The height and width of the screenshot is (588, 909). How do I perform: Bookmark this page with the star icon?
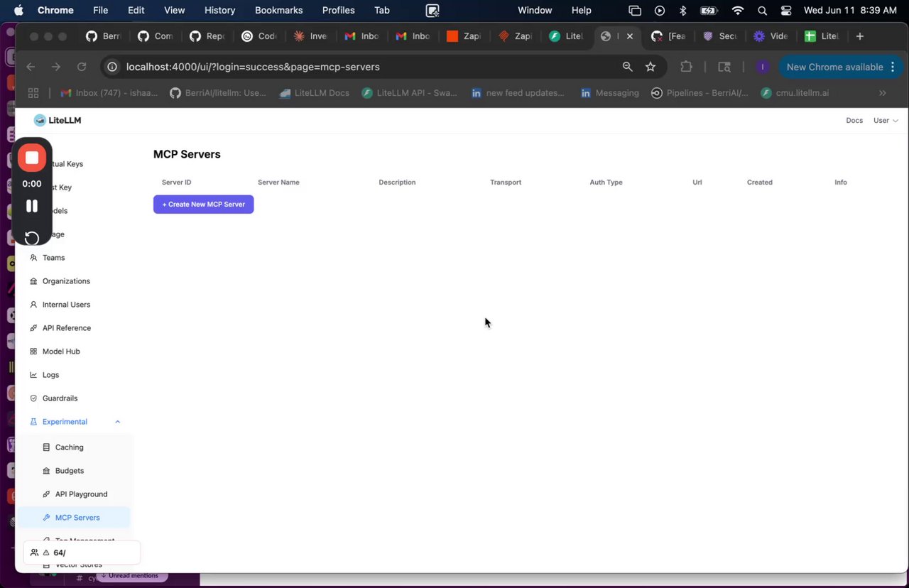[x=651, y=67]
